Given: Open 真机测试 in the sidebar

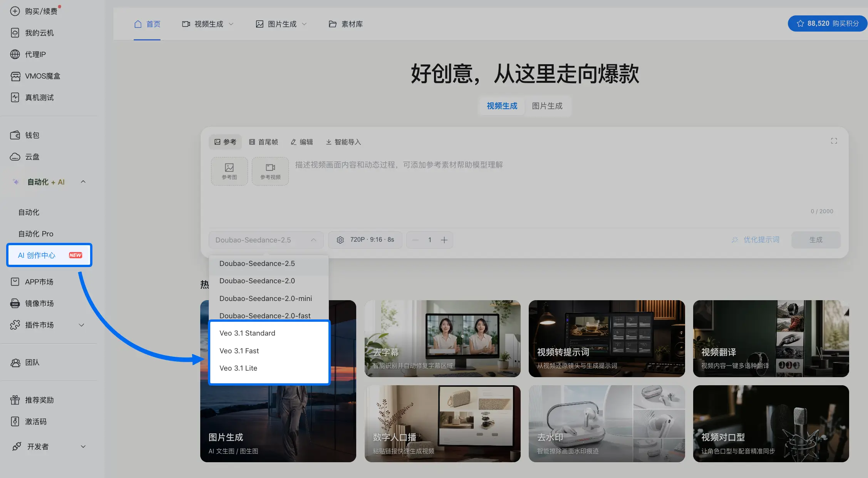Looking at the screenshot, I should 32,97.
